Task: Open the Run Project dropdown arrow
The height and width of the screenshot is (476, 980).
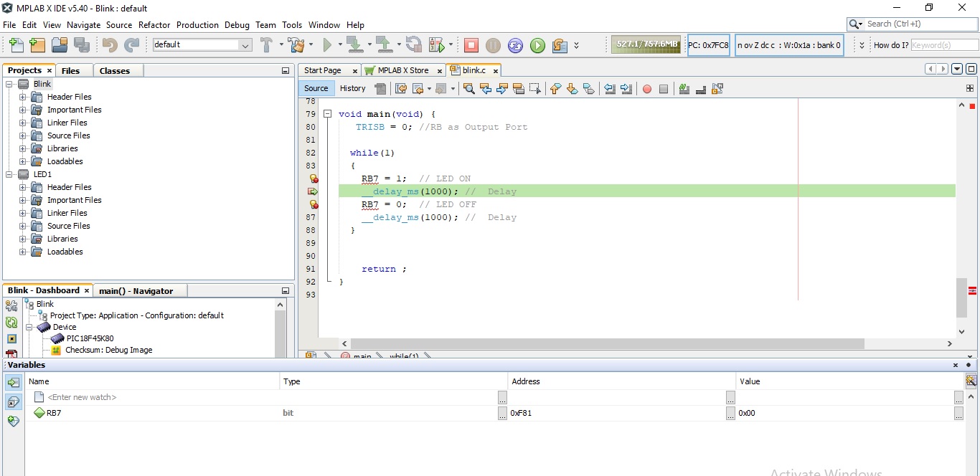Action: pyautogui.click(x=340, y=45)
